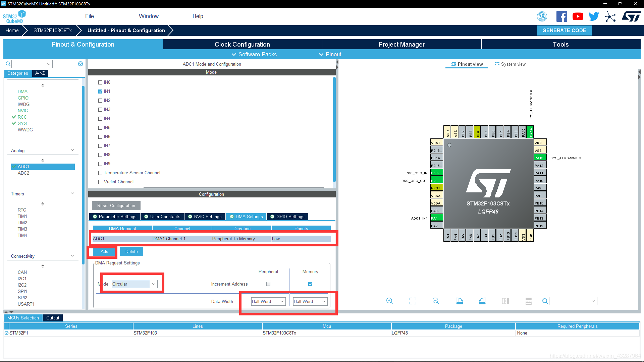Switch to Clock Configuration tab
The image size is (644, 362).
(x=242, y=44)
